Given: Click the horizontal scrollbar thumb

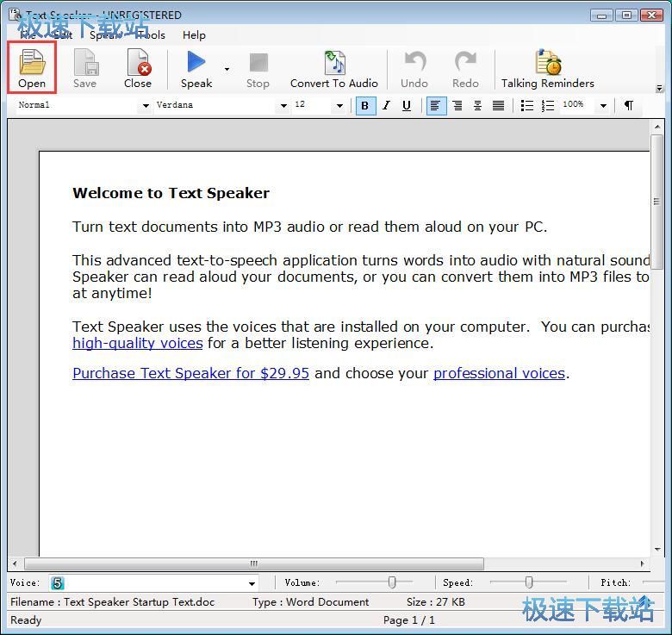Looking at the screenshot, I should click(253, 563).
